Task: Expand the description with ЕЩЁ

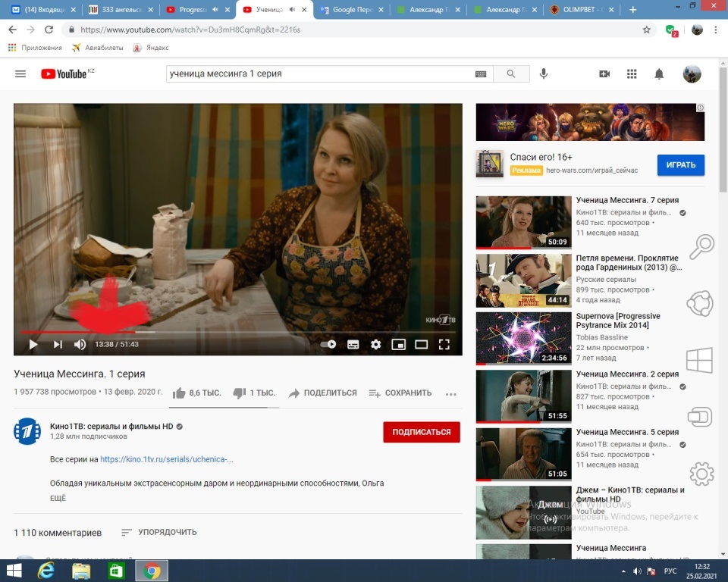Action: pyautogui.click(x=58, y=498)
